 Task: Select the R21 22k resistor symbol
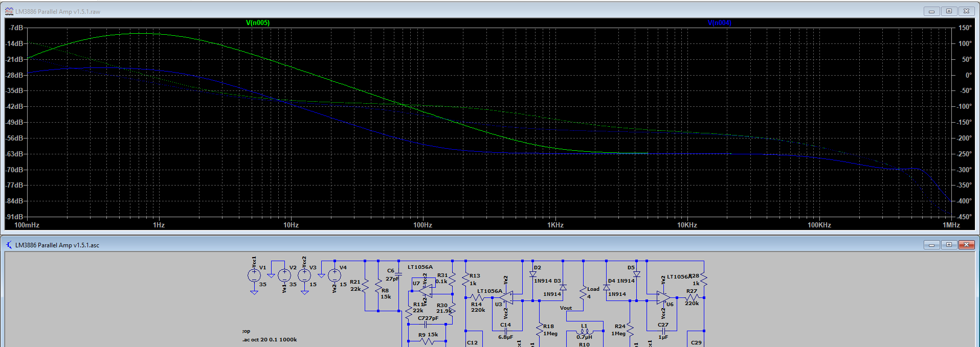coord(365,286)
